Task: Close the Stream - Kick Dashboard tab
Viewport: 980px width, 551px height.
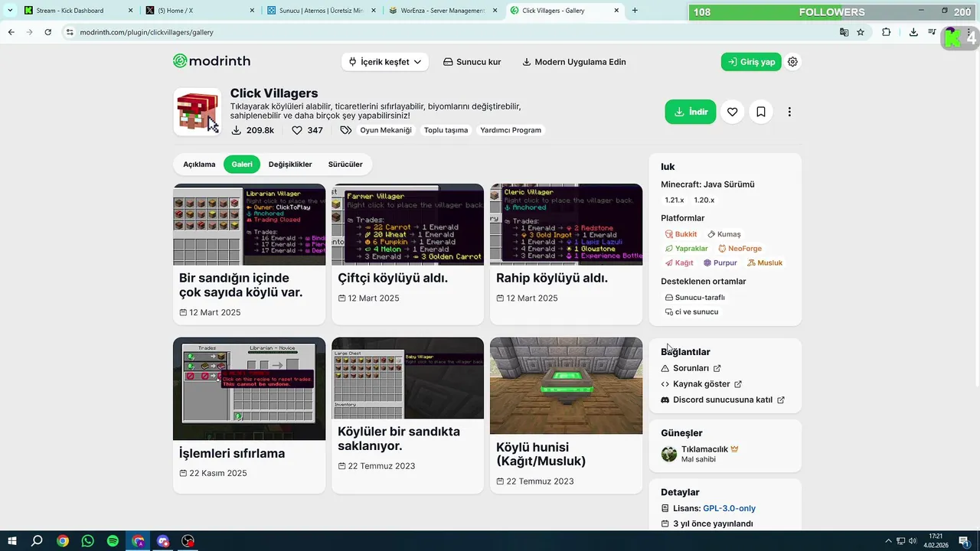Action: pyautogui.click(x=129, y=11)
